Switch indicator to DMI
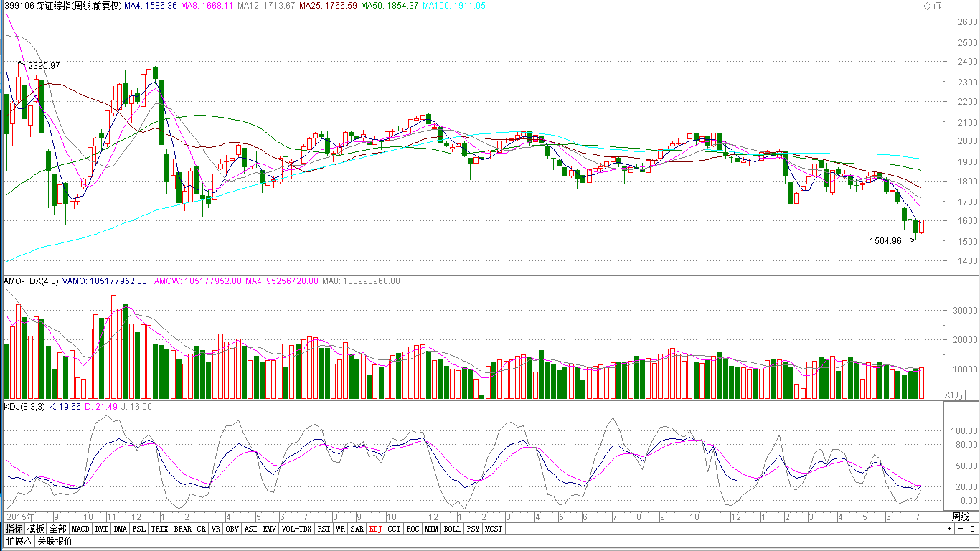 [101, 529]
